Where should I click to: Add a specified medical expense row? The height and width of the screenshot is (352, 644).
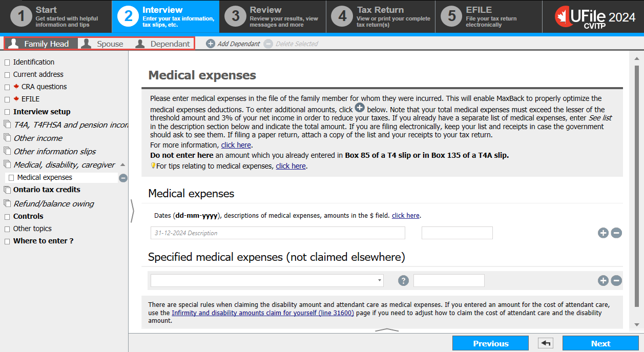(x=603, y=281)
